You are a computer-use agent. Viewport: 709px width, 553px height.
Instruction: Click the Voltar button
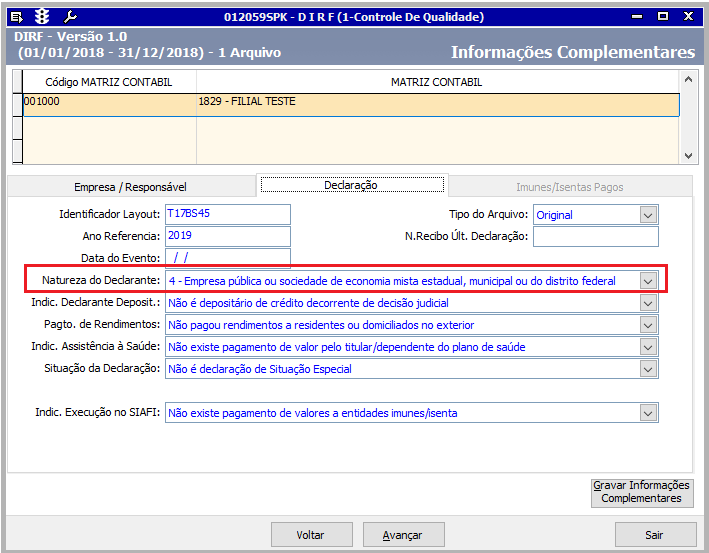coord(312,535)
